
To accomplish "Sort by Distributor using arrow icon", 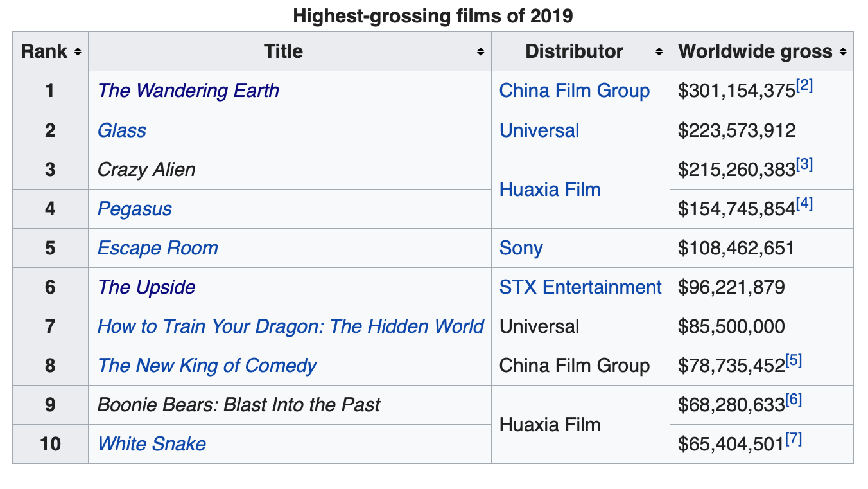I will coord(659,52).
